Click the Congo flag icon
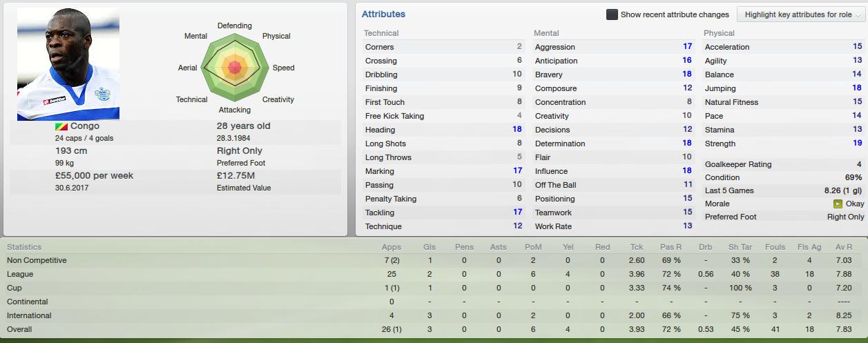868x343 pixels. tap(61, 126)
